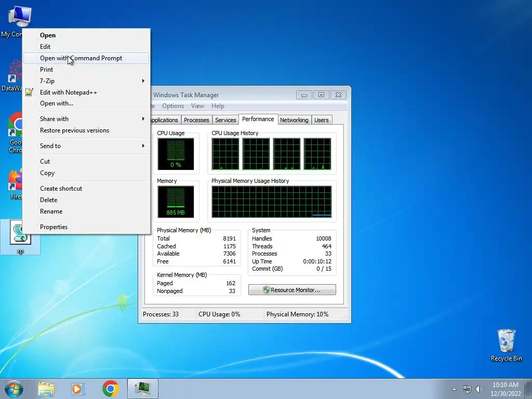Click the Handles value 10008
The width and height of the screenshot is (532, 399).
(x=324, y=238)
